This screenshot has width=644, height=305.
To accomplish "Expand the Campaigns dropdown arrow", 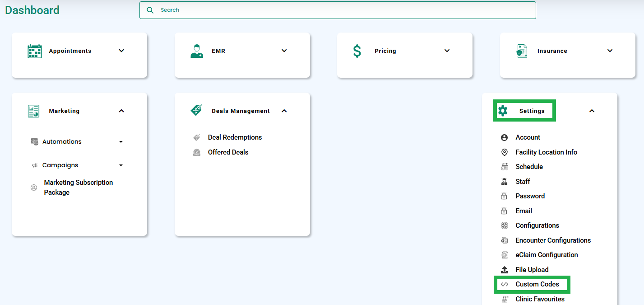I will (121, 165).
